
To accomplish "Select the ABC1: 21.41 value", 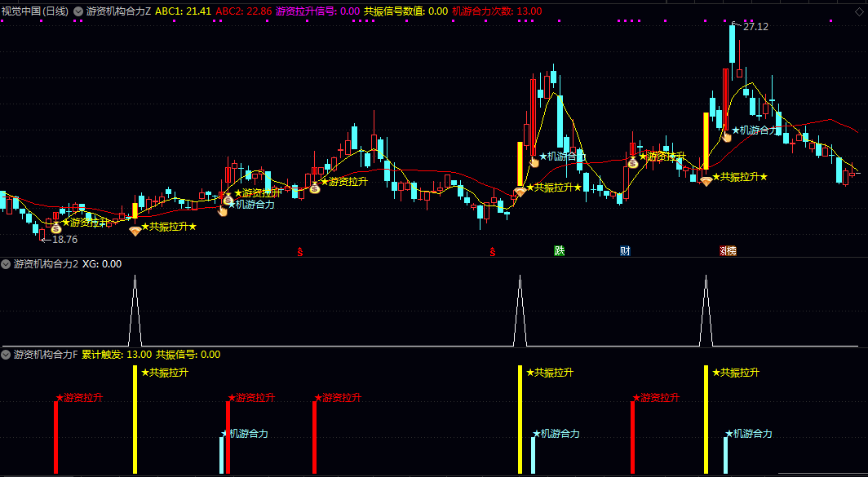I will pos(184,11).
